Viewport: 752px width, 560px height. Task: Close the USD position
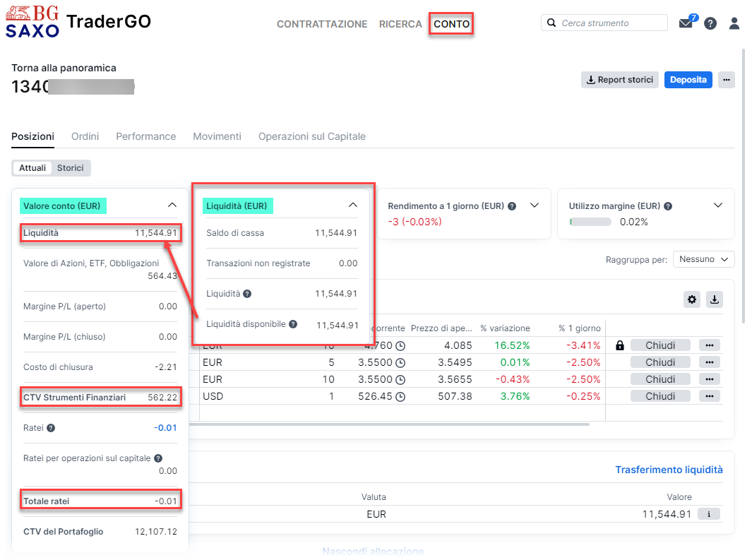[660, 396]
